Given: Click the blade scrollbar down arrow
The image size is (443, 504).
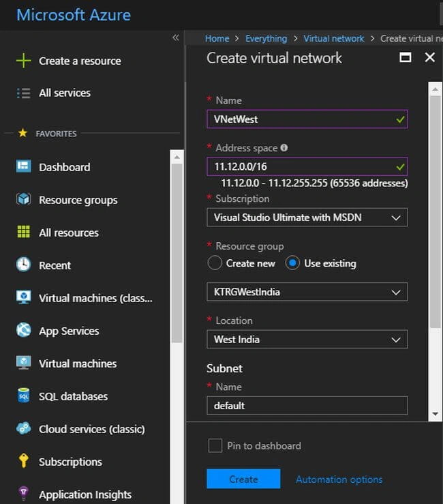Looking at the screenshot, I should [436, 414].
